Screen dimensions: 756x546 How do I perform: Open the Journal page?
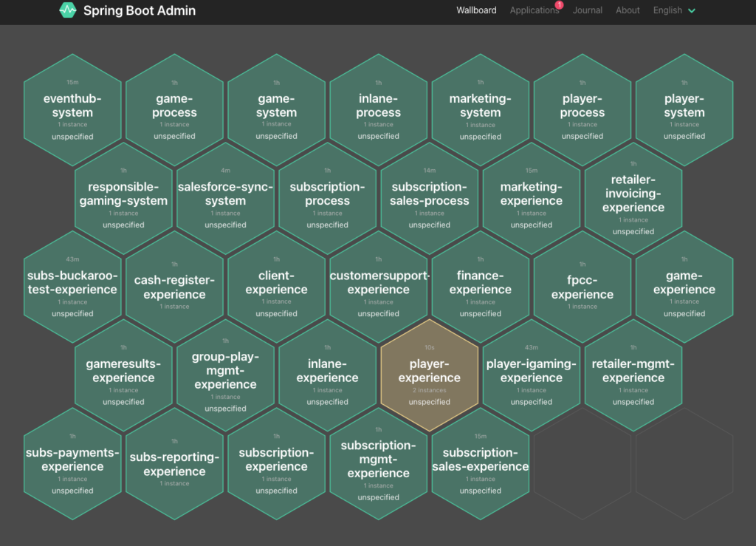[x=588, y=10]
